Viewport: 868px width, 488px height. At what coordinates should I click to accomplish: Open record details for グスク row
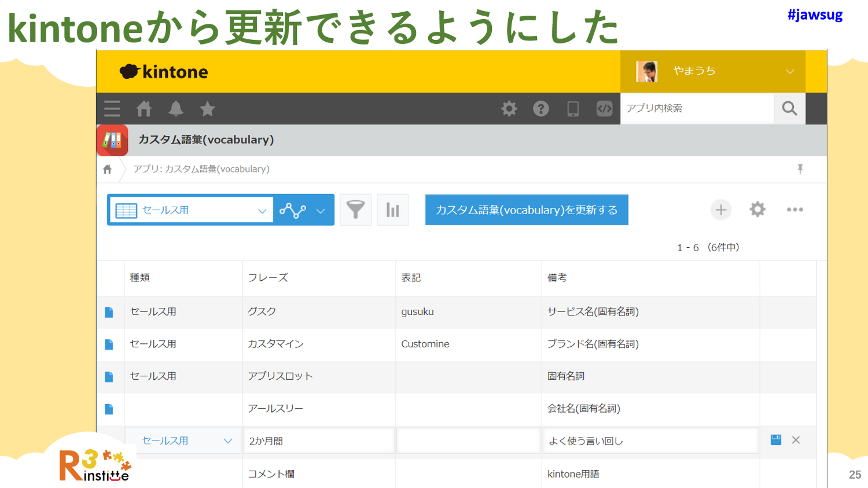[x=109, y=312]
